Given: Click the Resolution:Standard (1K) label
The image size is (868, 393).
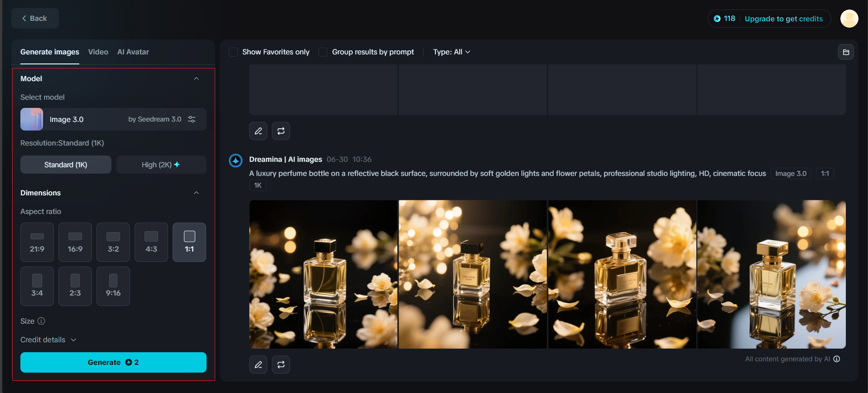Looking at the screenshot, I should (62, 143).
